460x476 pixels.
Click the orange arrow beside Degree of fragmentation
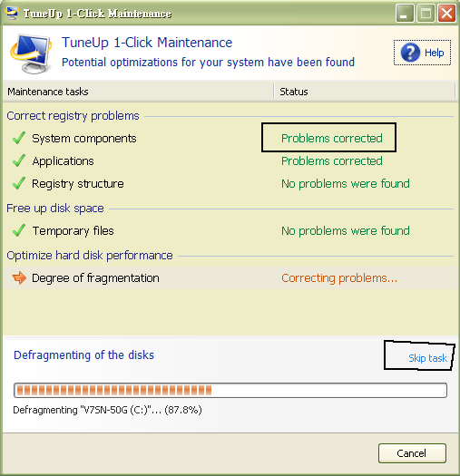tap(19, 277)
